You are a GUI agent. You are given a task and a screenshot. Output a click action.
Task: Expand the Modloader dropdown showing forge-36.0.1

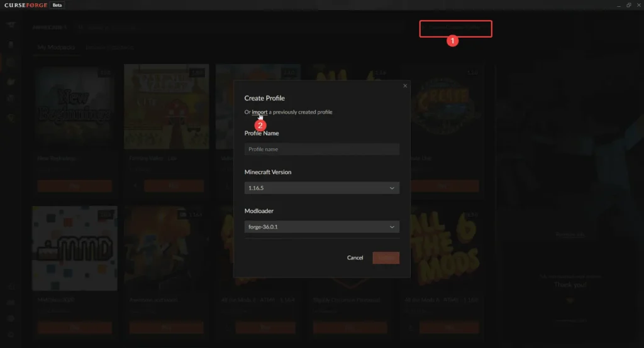[x=321, y=227]
